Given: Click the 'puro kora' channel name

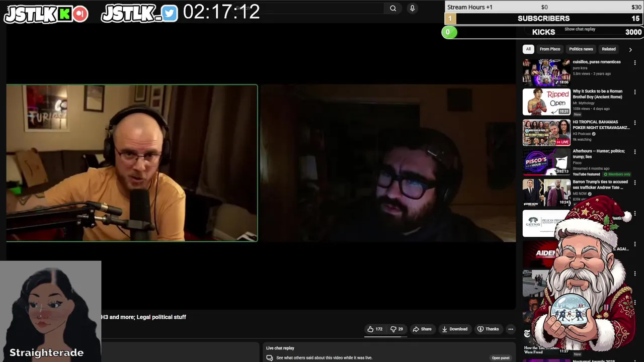Looking at the screenshot, I should [580, 68].
